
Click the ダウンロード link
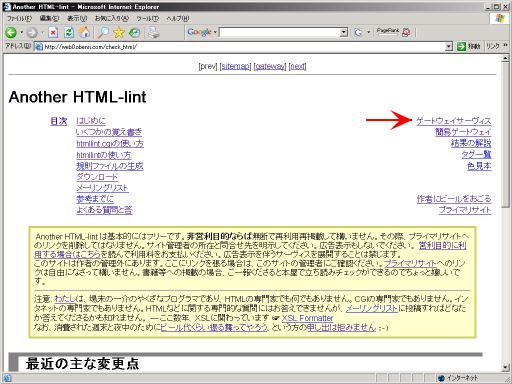97,177
